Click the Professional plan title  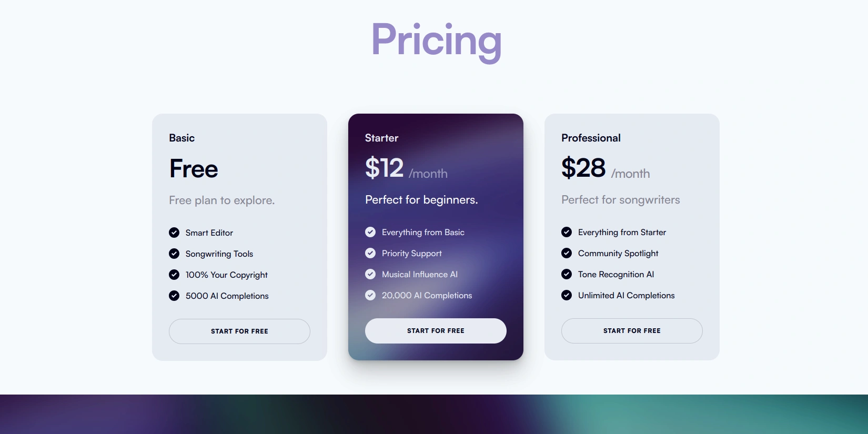(x=591, y=138)
